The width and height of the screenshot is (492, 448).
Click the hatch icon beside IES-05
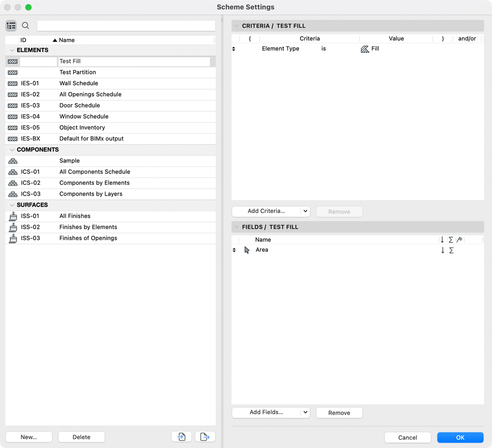(x=12, y=128)
